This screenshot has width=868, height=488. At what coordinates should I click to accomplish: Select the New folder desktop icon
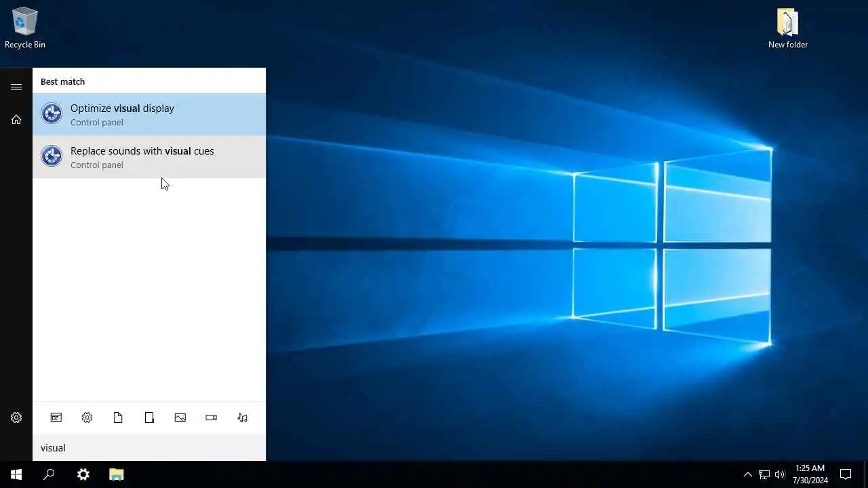click(x=788, y=28)
